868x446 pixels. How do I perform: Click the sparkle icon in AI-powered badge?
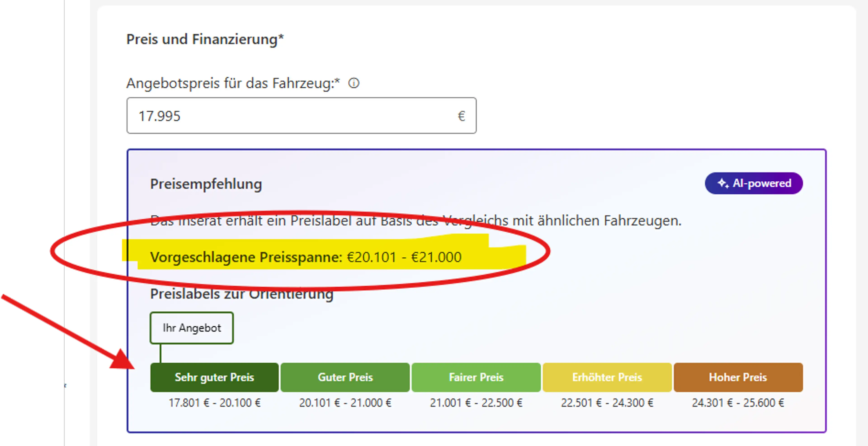[x=723, y=183]
